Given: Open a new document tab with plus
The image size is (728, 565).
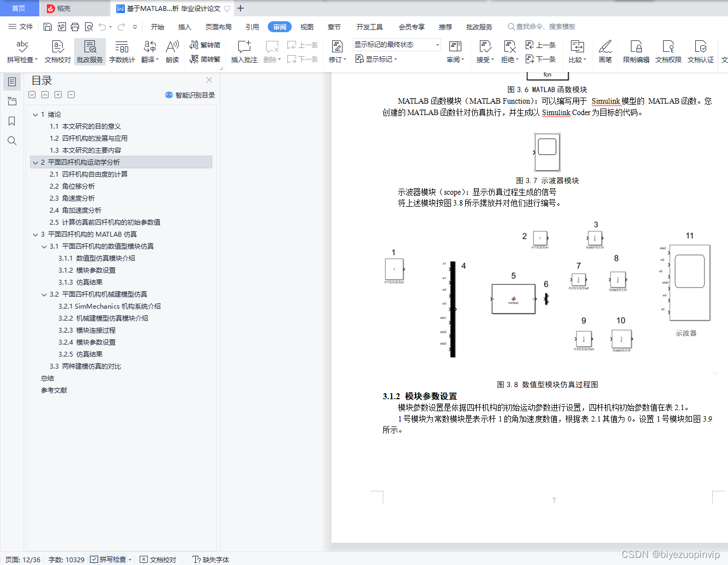Looking at the screenshot, I should point(240,8).
